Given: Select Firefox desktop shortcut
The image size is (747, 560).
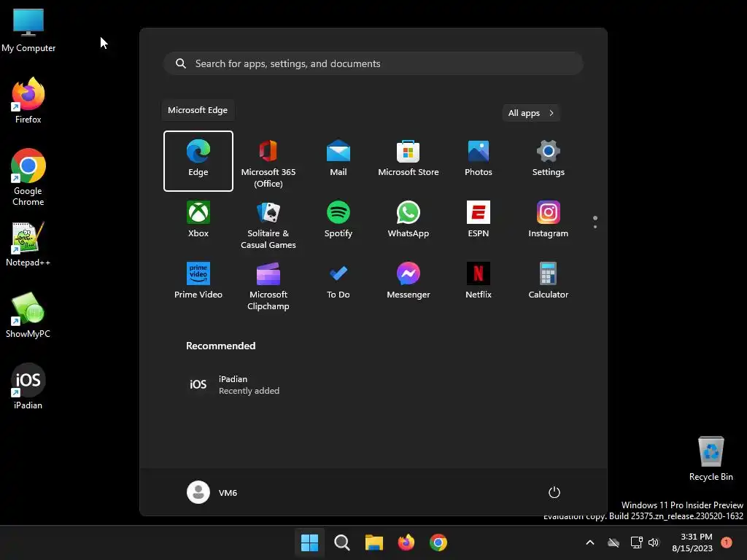Looking at the screenshot, I should 28,101.
